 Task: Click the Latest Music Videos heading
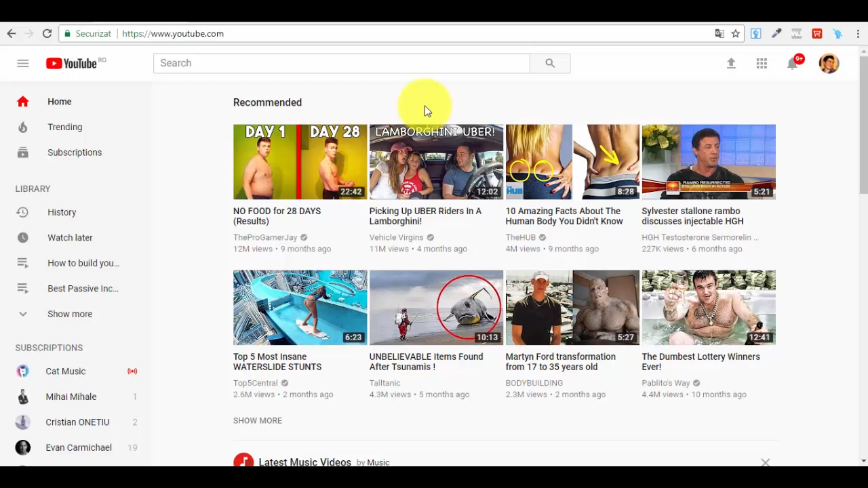(x=305, y=462)
